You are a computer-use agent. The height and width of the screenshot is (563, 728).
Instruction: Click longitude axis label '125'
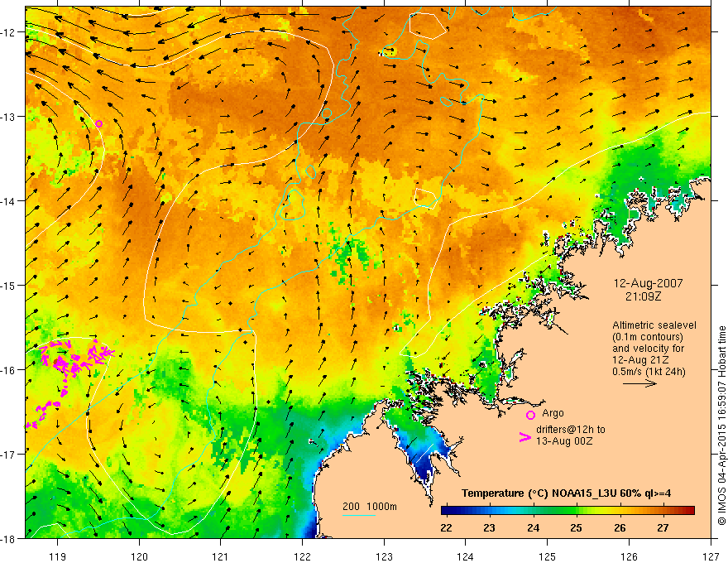(x=548, y=556)
